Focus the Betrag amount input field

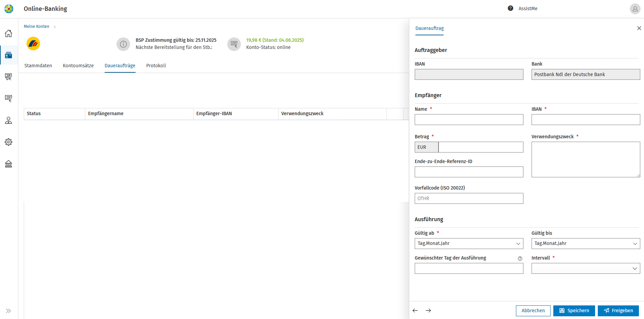pyautogui.click(x=481, y=147)
